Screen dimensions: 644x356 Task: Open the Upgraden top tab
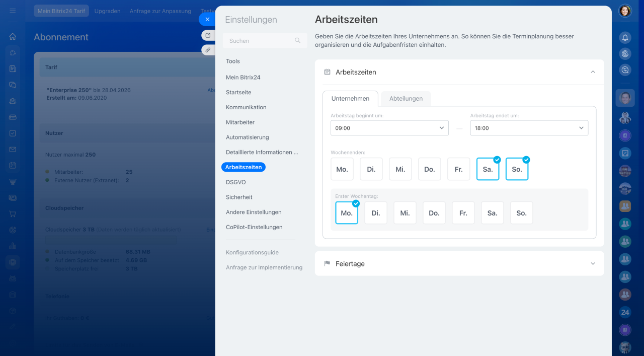click(107, 11)
